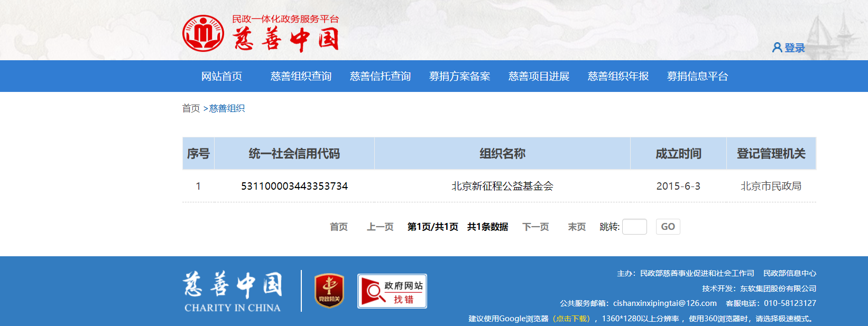
Task: Click the 首页 breadcrumb link
Action: 191,108
